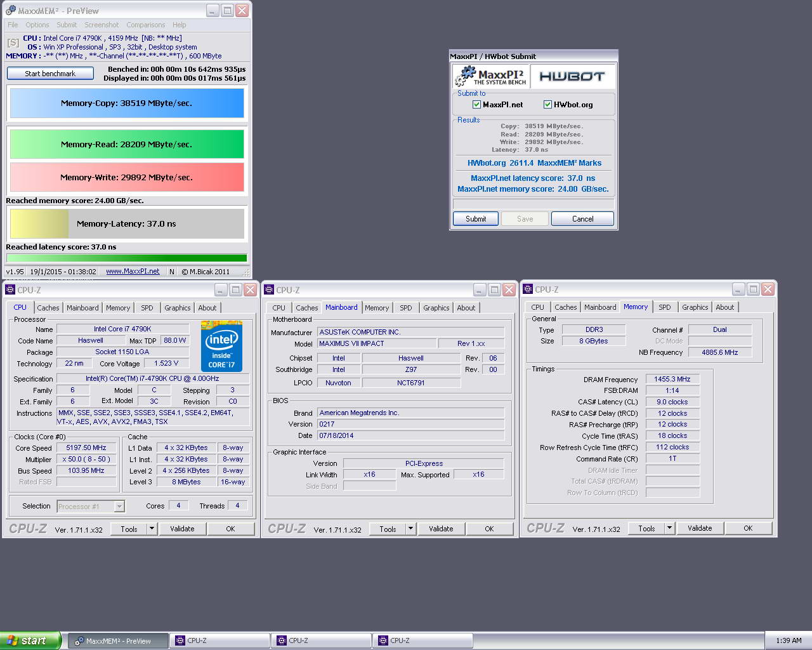812x650 pixels.
Task: Open Graphics tab in CPU-Z Mainboard window
Action: [x=436, y=308]
